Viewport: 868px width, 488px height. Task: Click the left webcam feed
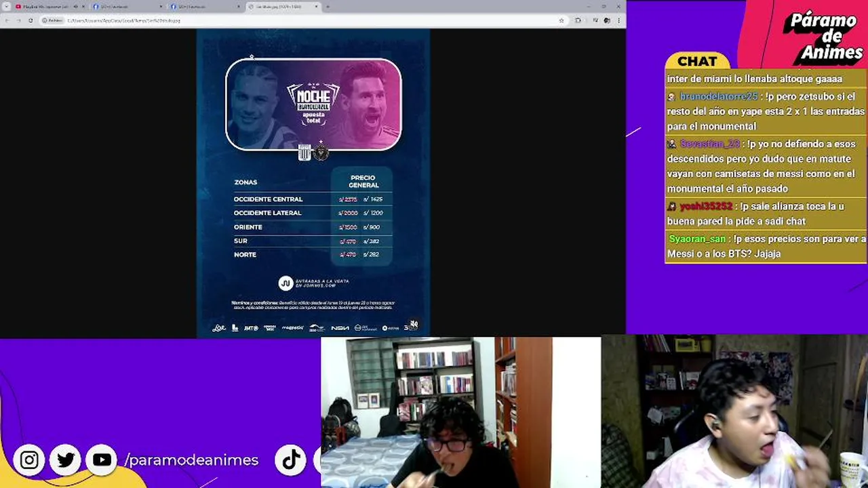pyautogui.click(x=460, y=412)
